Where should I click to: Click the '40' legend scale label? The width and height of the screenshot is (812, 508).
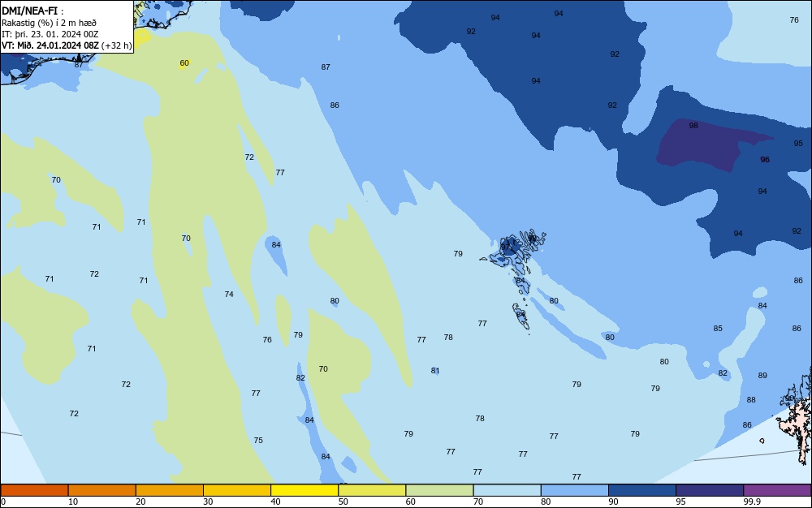click(275, 502)
